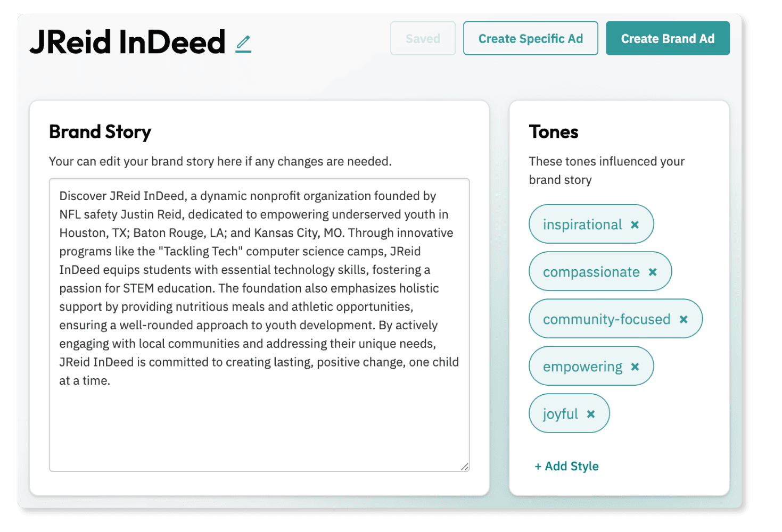Viewport: 782px width, 532px height.
Task: Remove the compassionate tone with its X
Action: tap(653, 272)
